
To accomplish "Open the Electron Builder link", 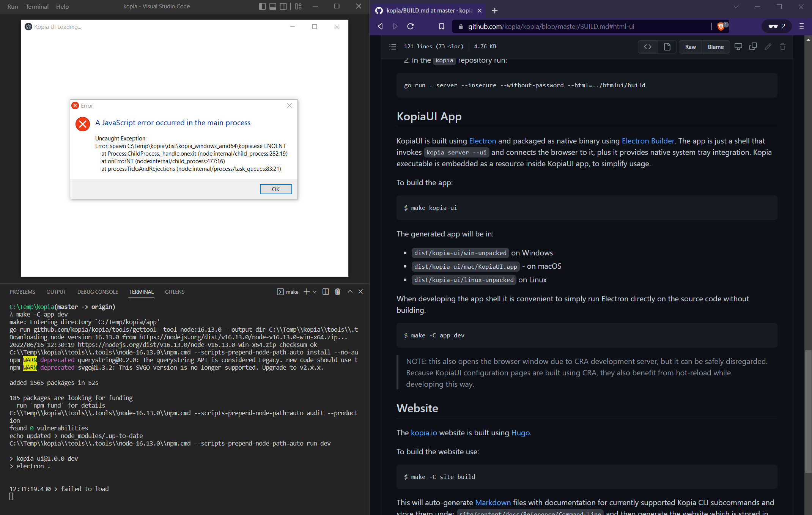I will coord(648,141).
